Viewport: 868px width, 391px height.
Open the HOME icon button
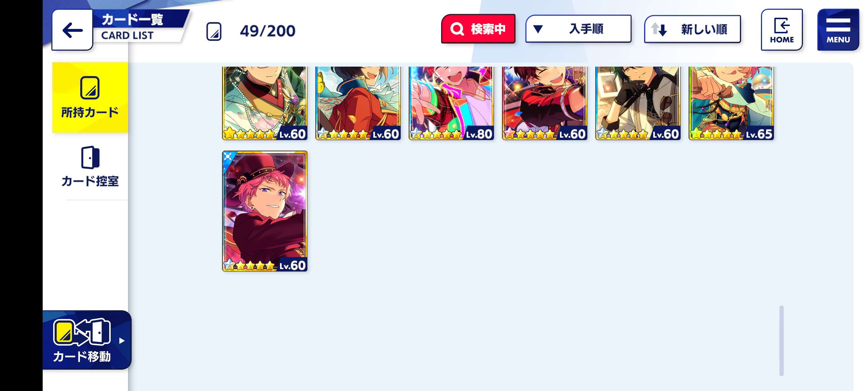tap(782, 30)
